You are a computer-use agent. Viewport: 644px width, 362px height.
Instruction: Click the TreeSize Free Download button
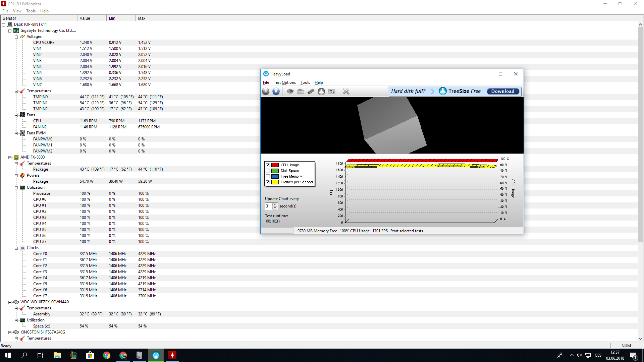[502, 91]
